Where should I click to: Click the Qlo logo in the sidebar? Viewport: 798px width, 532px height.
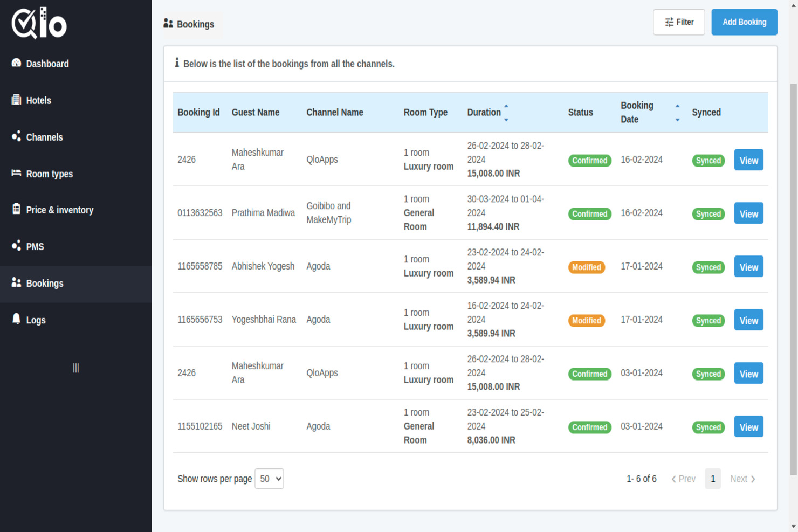(39, 24)
